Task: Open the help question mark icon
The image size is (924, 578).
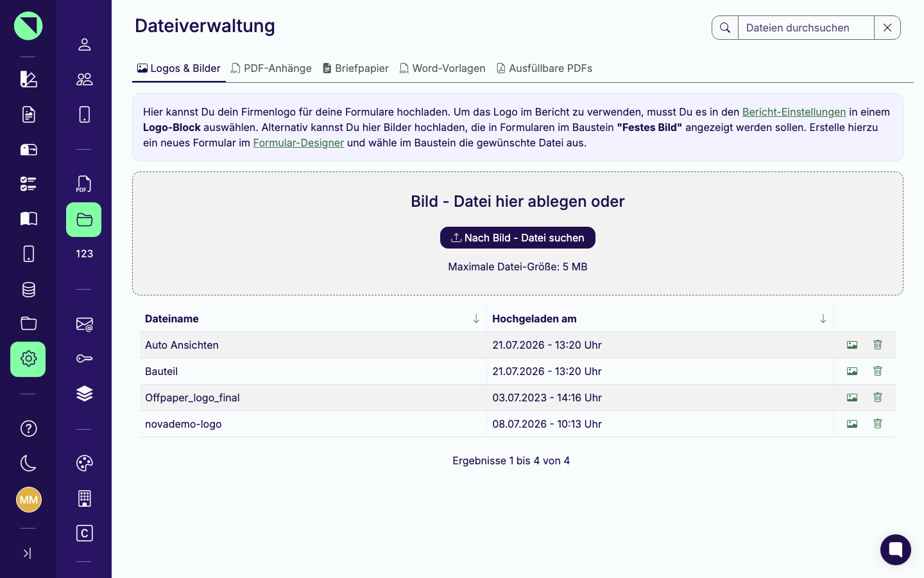Action: (x=28, y=428)
